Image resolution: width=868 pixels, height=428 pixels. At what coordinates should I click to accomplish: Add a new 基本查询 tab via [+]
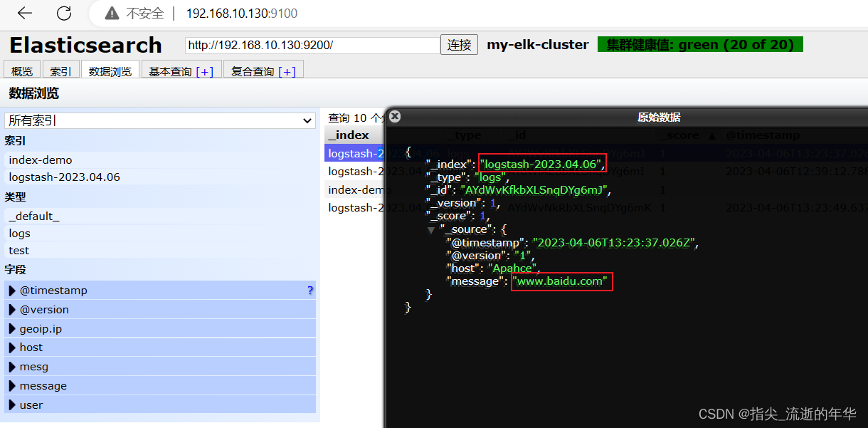coord(205,72)
